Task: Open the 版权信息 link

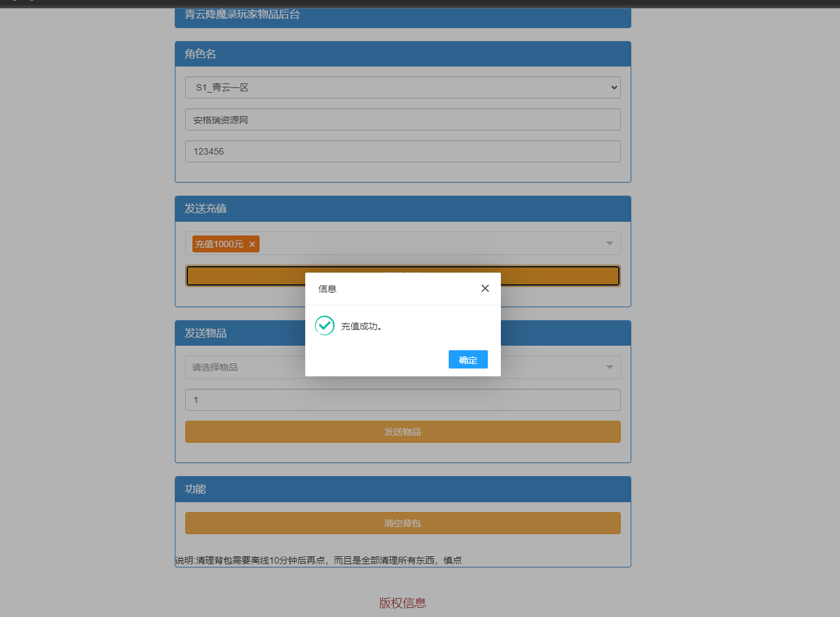Action: pos(402,603)
